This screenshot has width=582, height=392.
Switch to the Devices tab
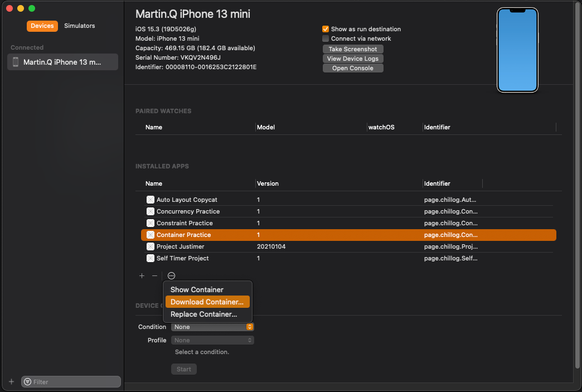pyautogui.click(x=42, y=26)
